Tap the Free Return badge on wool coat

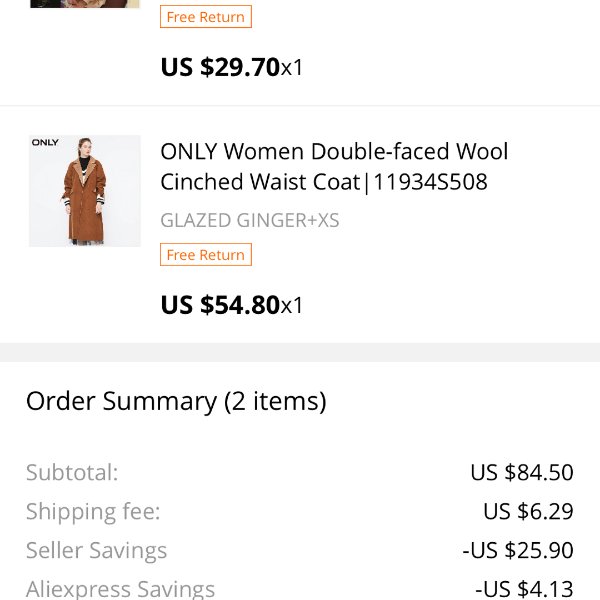point(206,254)
